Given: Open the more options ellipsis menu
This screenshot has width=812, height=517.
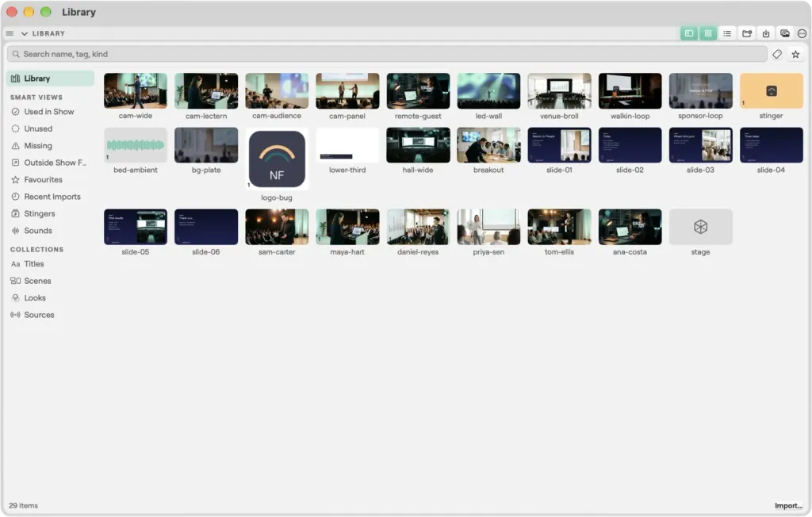Looking at the screenshot, I should (802, 33).
